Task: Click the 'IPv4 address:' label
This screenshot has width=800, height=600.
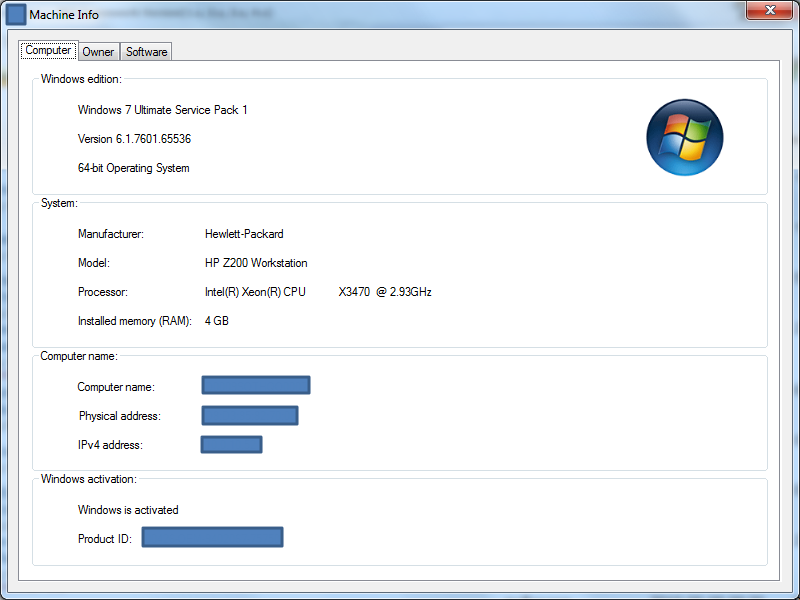Action: click(x=110, y=445)
